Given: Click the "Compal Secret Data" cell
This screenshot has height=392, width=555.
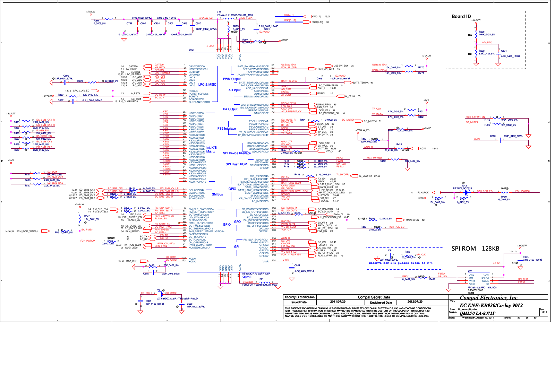Looking at the screenshot, I should point(374,297).
